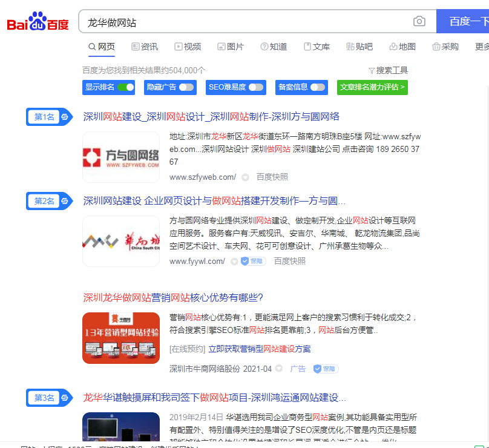Open the 图片 tab
The width and height of the screenshot is (489, 448).
231,47
